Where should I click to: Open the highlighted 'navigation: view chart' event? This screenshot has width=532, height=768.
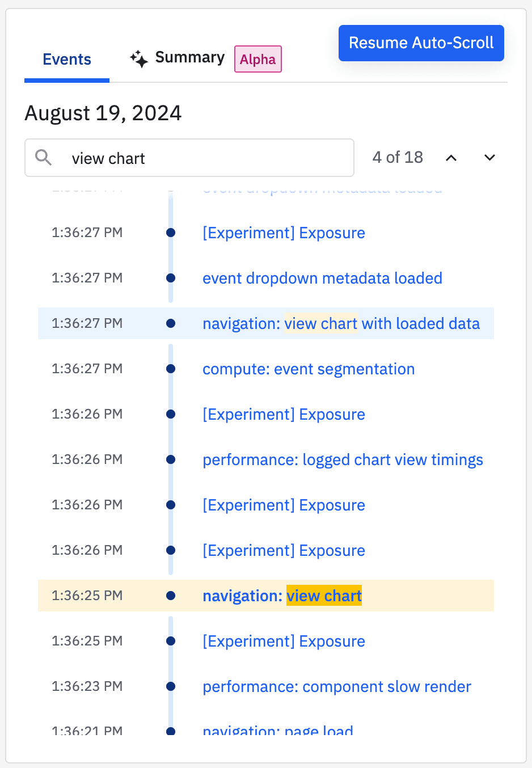tap(282, 596)
